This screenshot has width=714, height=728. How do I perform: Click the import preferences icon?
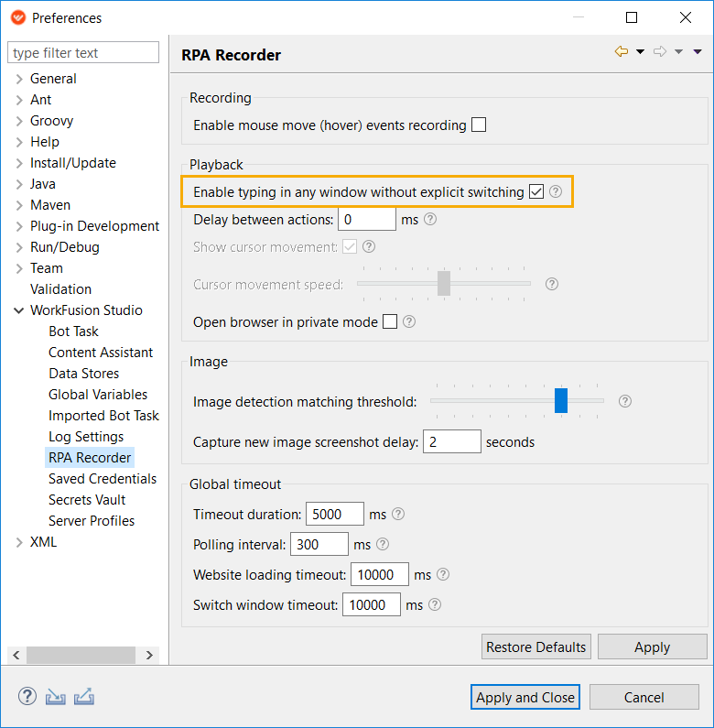(55, 697)
